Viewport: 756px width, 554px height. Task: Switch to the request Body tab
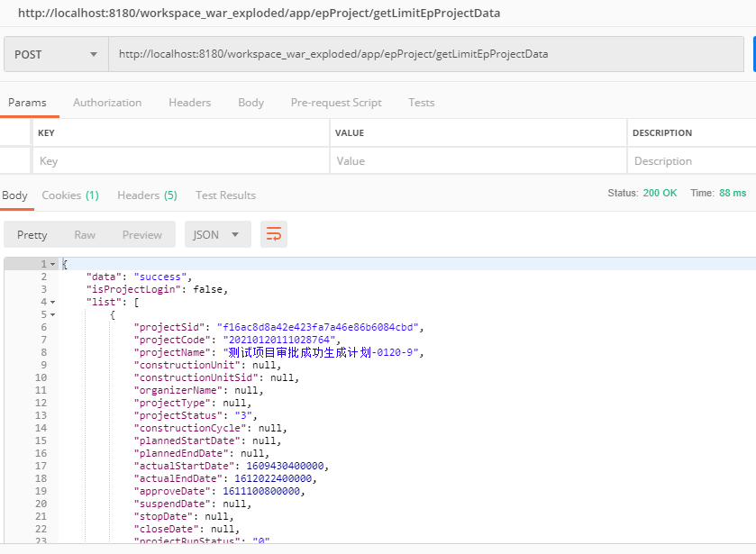(251, 103)
